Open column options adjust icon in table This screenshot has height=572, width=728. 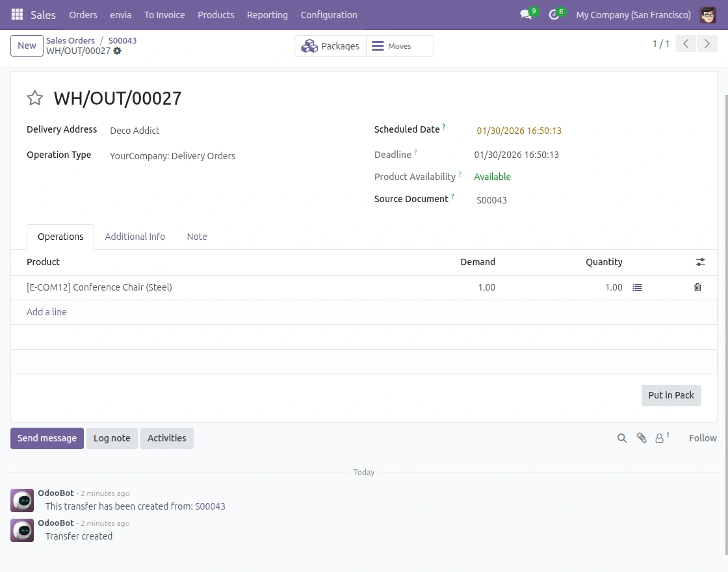701,263
